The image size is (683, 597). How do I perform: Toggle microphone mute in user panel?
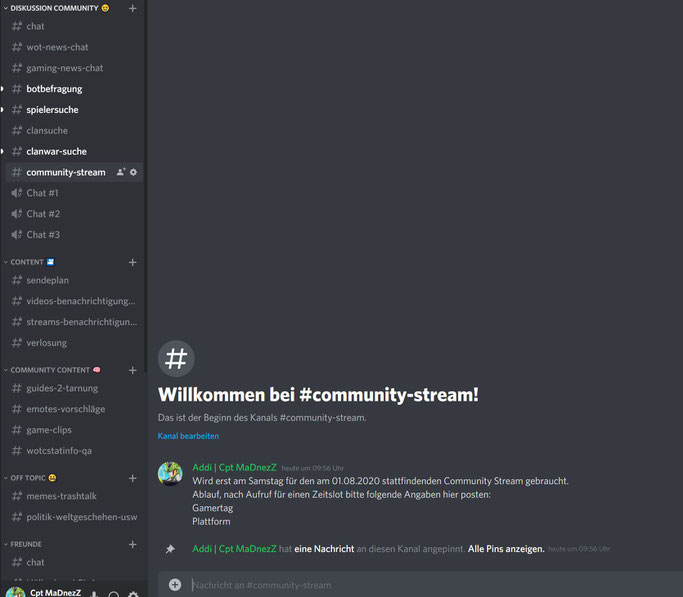tap(94, 594)
